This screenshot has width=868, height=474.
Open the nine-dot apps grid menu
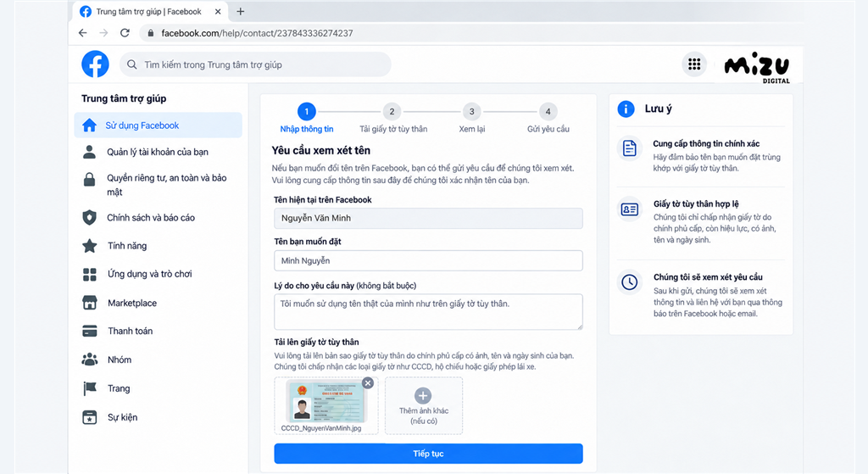click(694, 64)
